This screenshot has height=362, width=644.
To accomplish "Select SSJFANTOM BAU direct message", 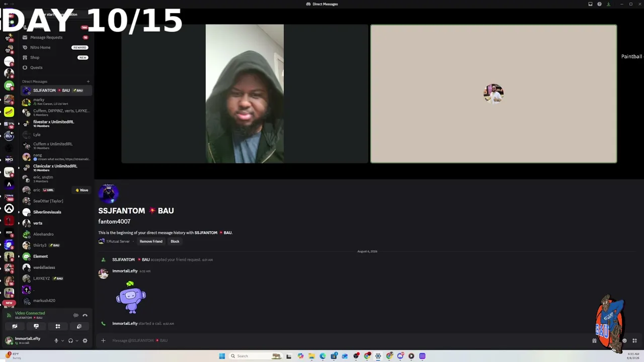I will pyautogui.click(x=55, y=90).
